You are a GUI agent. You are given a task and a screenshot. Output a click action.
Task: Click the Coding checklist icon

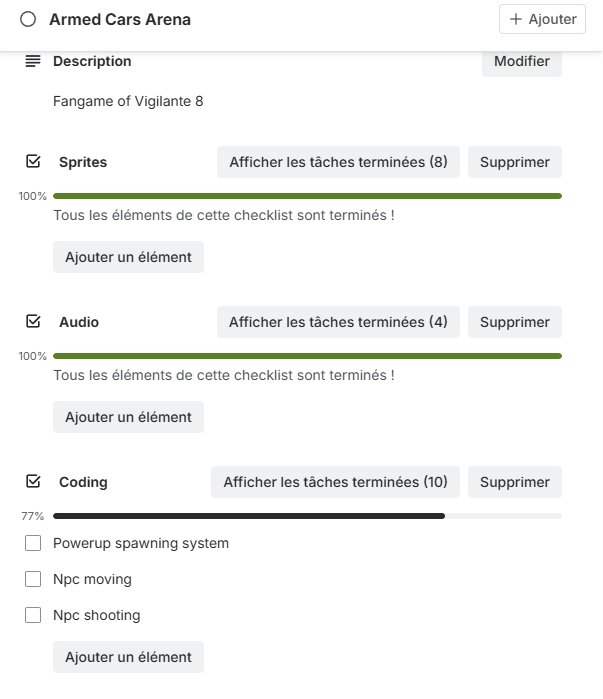(33, 481)
